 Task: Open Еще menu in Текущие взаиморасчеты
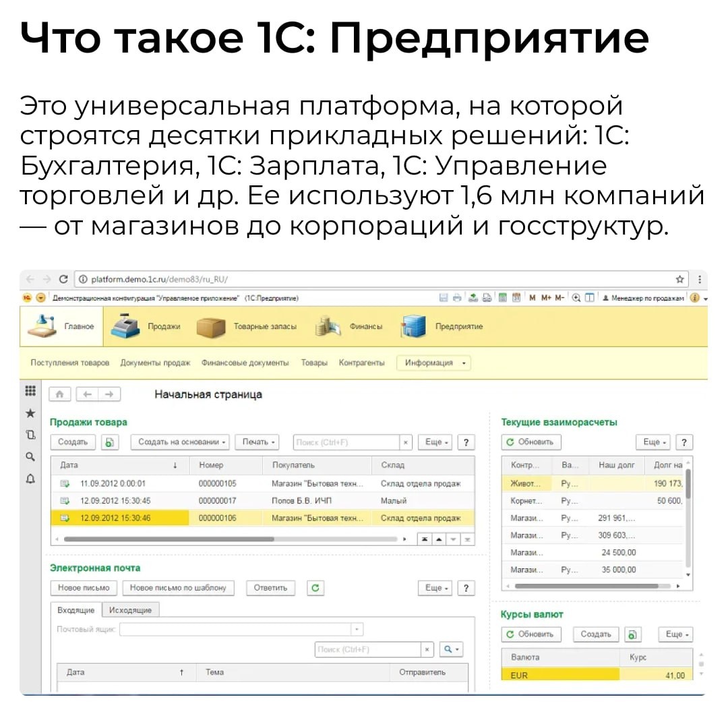point(654,442)
